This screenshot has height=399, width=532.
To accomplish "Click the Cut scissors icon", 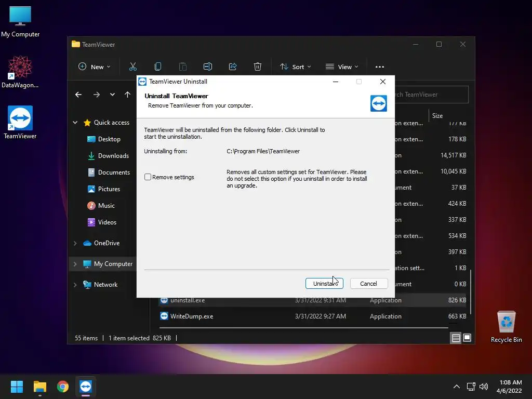I will (132, 66).
